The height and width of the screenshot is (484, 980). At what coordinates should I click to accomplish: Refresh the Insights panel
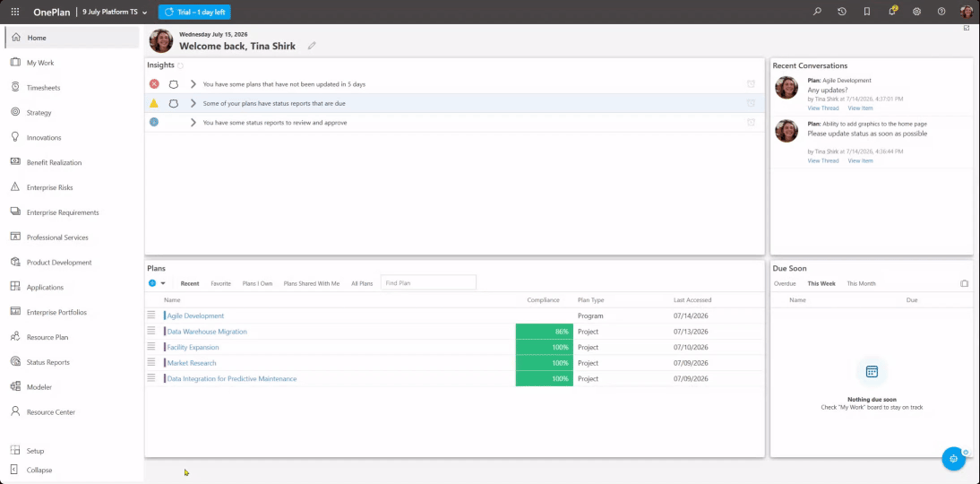pyautogui.click(x=181, y=65)
